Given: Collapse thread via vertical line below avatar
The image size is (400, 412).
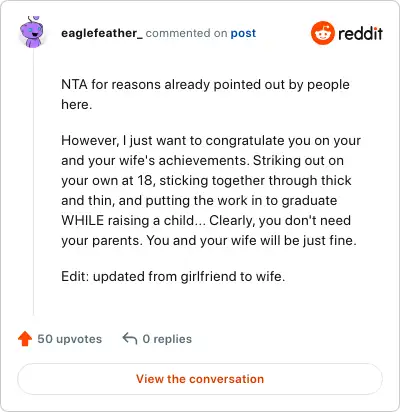Looking at the screenshot, I should click(x=33, y=183).
